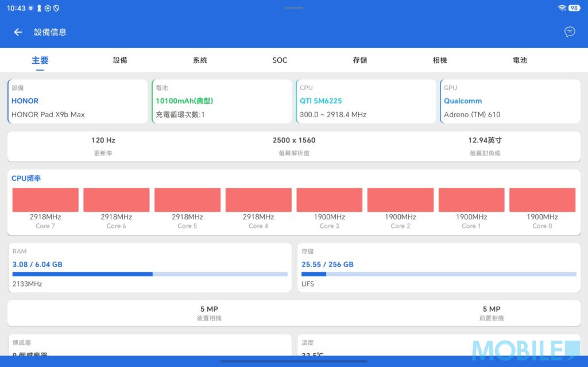Open the 傳感器 sensors card

[150, 345]
